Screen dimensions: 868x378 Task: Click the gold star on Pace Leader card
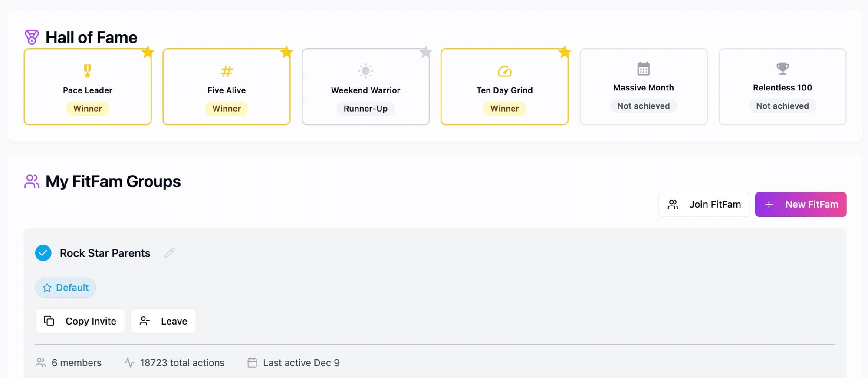(148, 52)
